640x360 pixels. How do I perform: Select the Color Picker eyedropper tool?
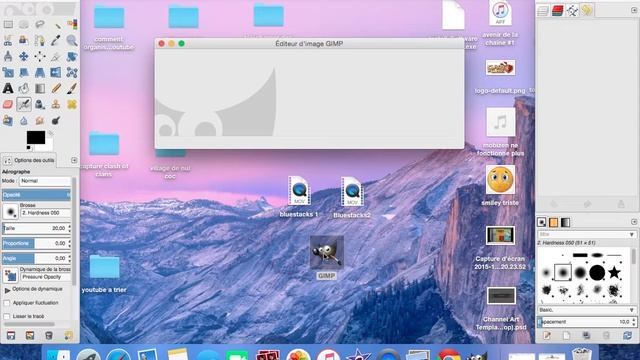(x=56, y=40)
